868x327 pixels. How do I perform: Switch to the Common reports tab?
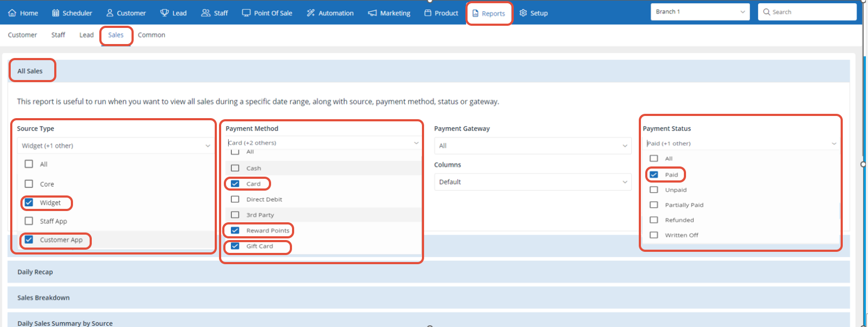point(151,35)
